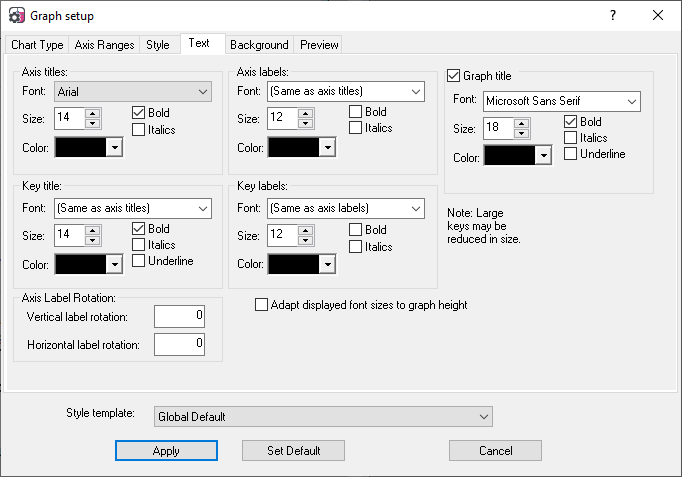Screen dimensions: 682x477
Task: Click the Key labels size field
Action: [x=283, y=236]
